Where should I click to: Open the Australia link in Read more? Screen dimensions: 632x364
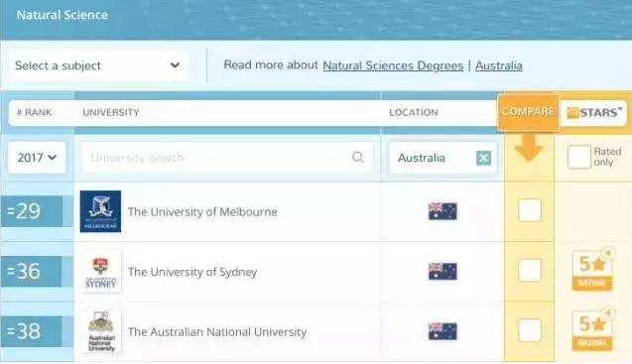499,65
